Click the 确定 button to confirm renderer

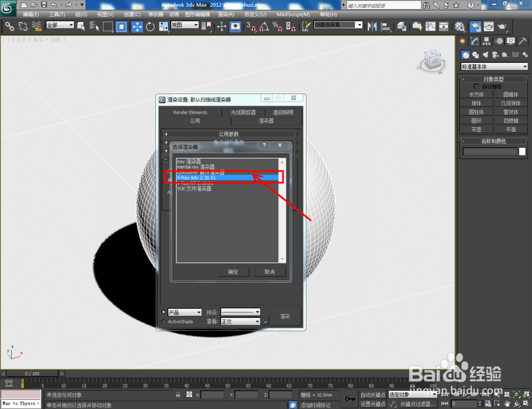pyautogui.click(x=233, y=272)
